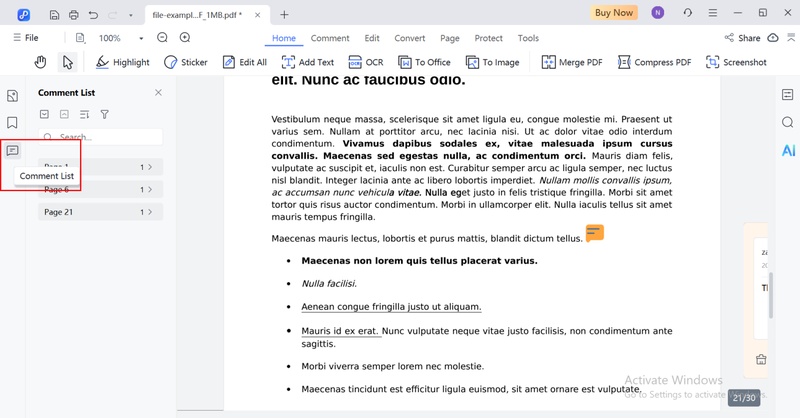The image size is (800, 418).
Task: Expand the Page 21 comment group chevron
Action: coord(149,212)
